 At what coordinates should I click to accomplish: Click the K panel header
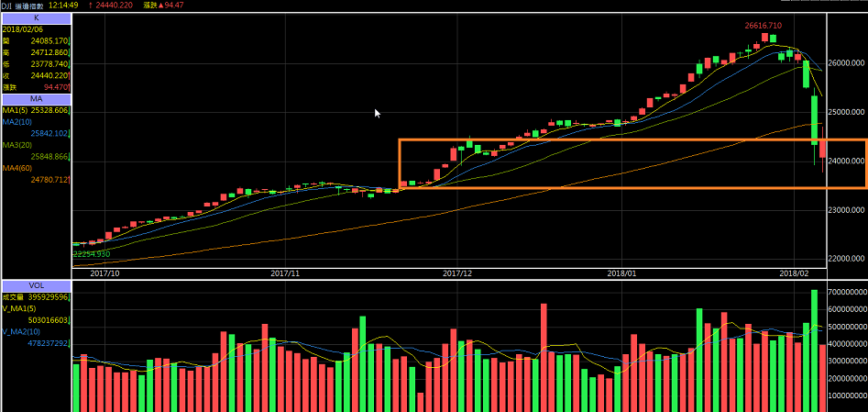[36, 17]
